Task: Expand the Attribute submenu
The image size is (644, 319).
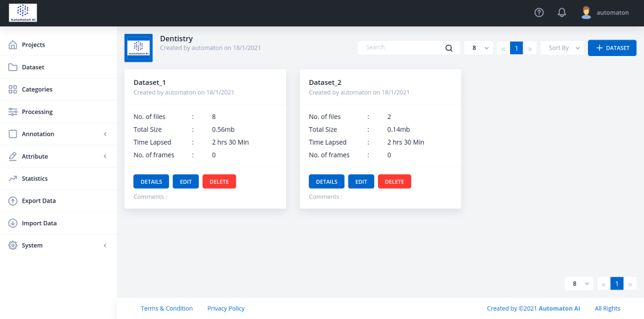Action: pos(105,157)
